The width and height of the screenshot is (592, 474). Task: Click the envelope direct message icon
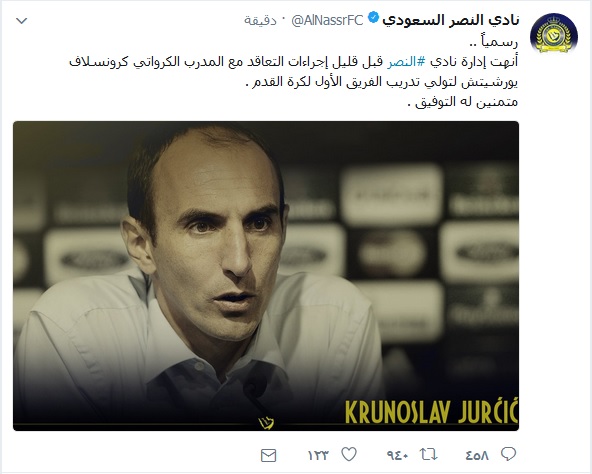pyautogui.click(x=269, y=455)
